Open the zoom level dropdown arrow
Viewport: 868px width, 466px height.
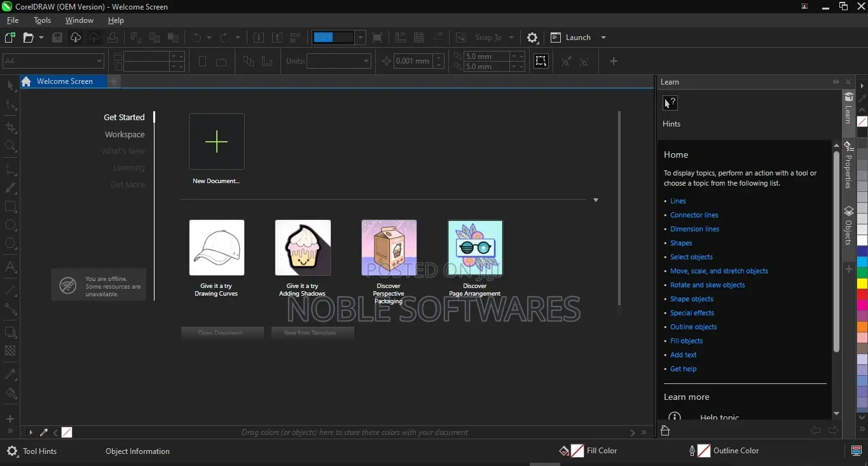pos(361,38)
